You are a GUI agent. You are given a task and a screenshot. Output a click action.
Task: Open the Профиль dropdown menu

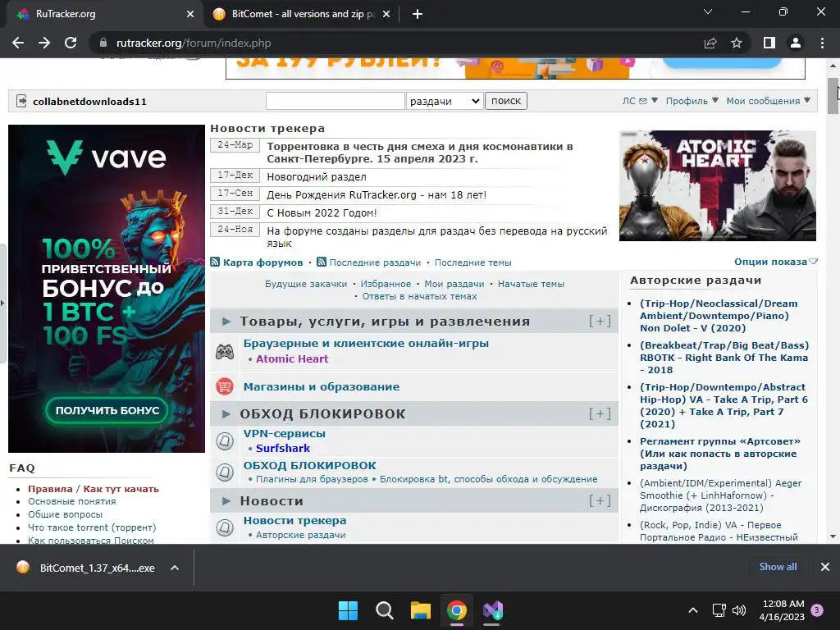(x=692, y=101)
